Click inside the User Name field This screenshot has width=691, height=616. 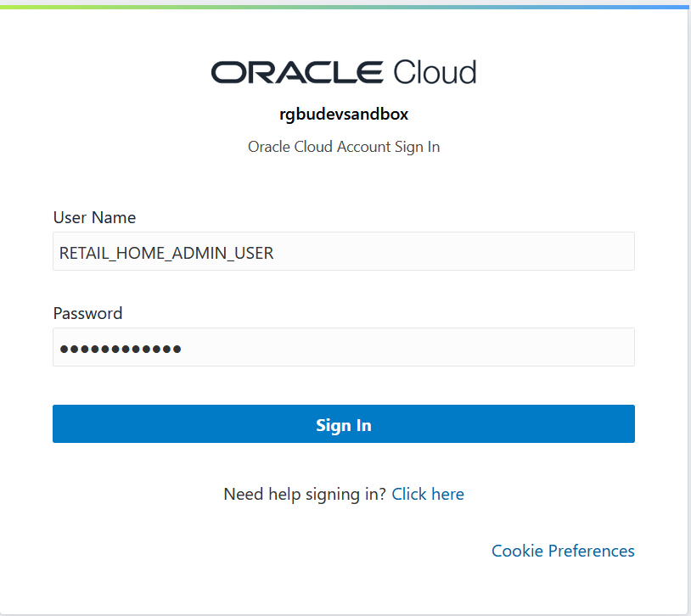[x=343, y=251]
